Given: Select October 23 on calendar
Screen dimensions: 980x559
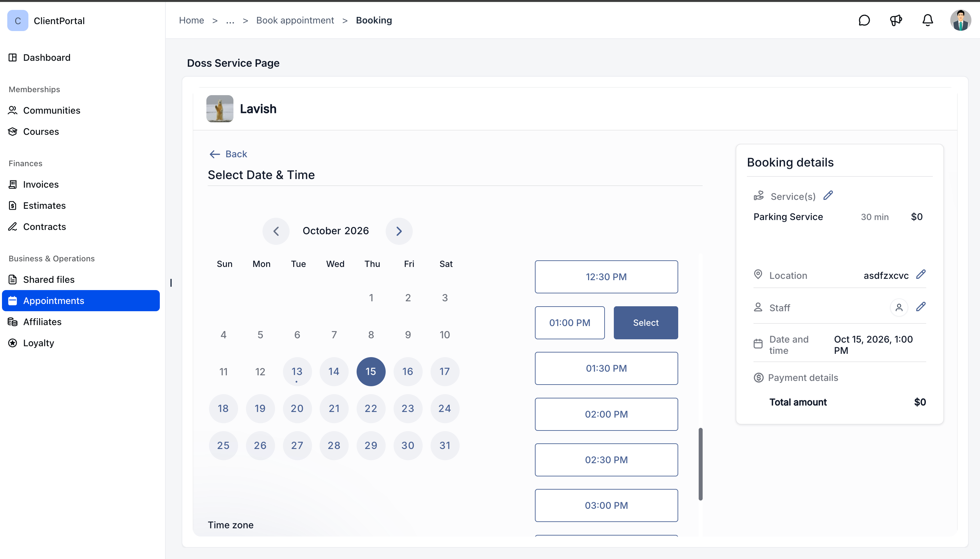Looking at the screenshot, I should (x=407, y=408).
